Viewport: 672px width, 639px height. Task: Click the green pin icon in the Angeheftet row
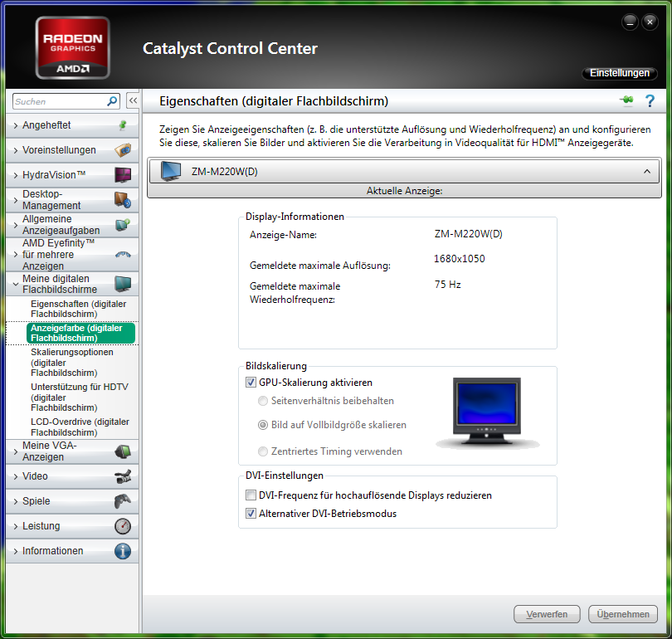[x=123, y=125]
